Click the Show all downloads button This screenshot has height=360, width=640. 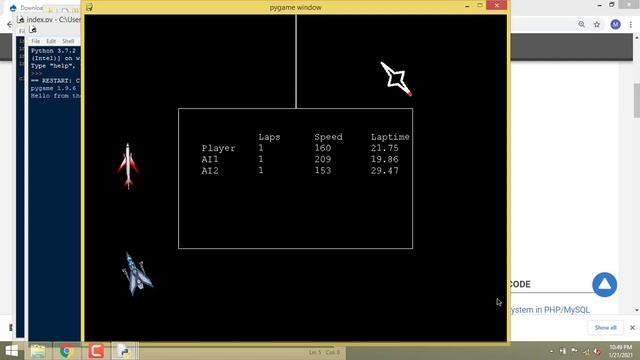point(605,328)
